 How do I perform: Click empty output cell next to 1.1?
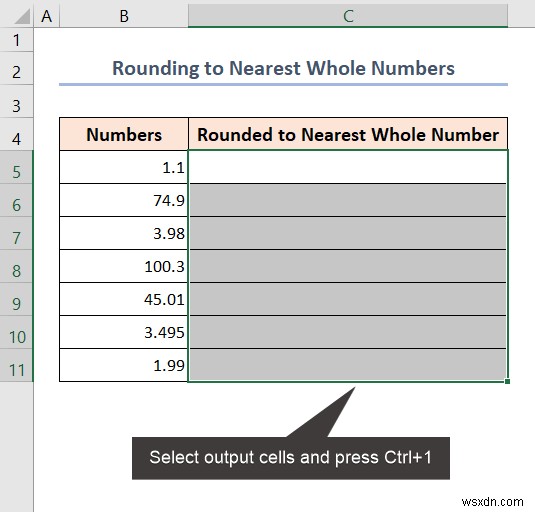click(x=348, y=167)
